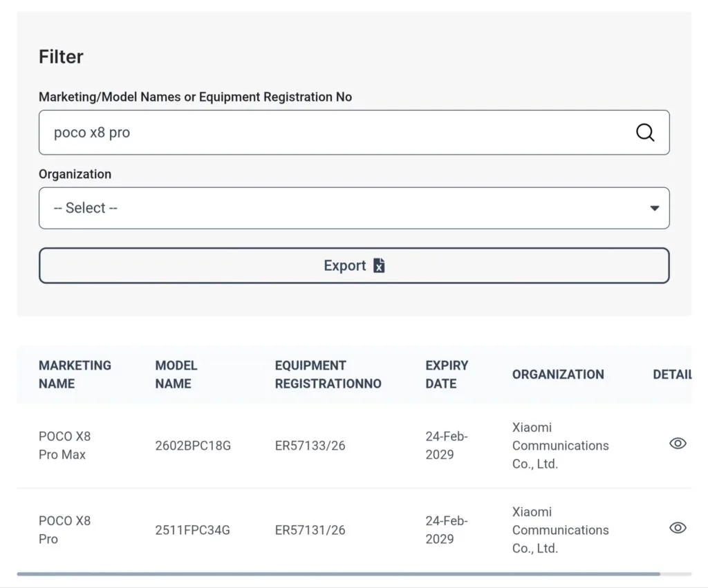Click the eye icon for POCO X8 Pro Max
Viewport: 708px width, 588px height.
point(678,443)
